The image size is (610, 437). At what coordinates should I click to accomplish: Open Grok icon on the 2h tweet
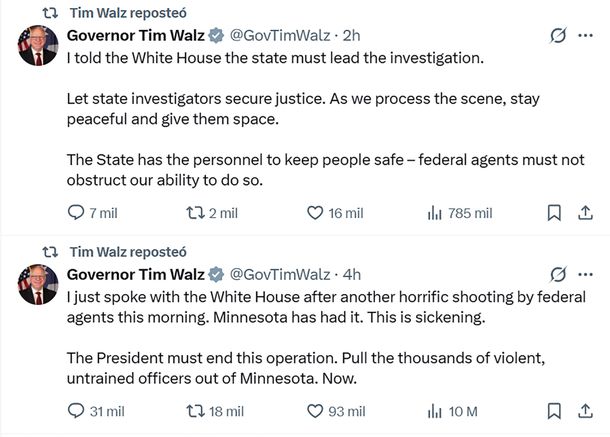click(560, 36)
